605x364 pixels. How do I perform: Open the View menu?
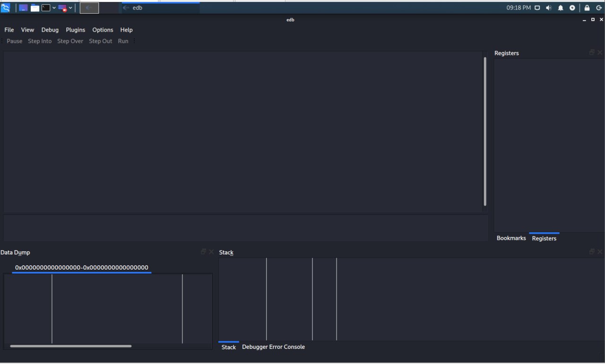coord(27,30)
